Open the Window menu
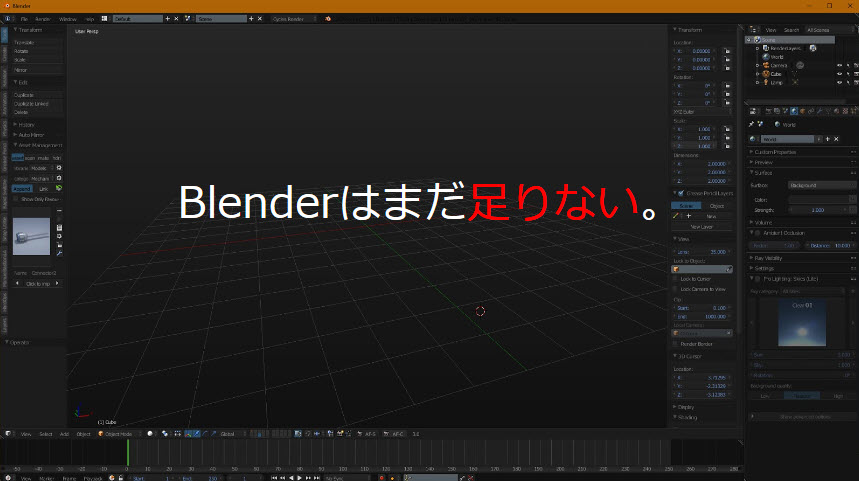The width and height of the screenshot is (859, 481). coord(68,19)
